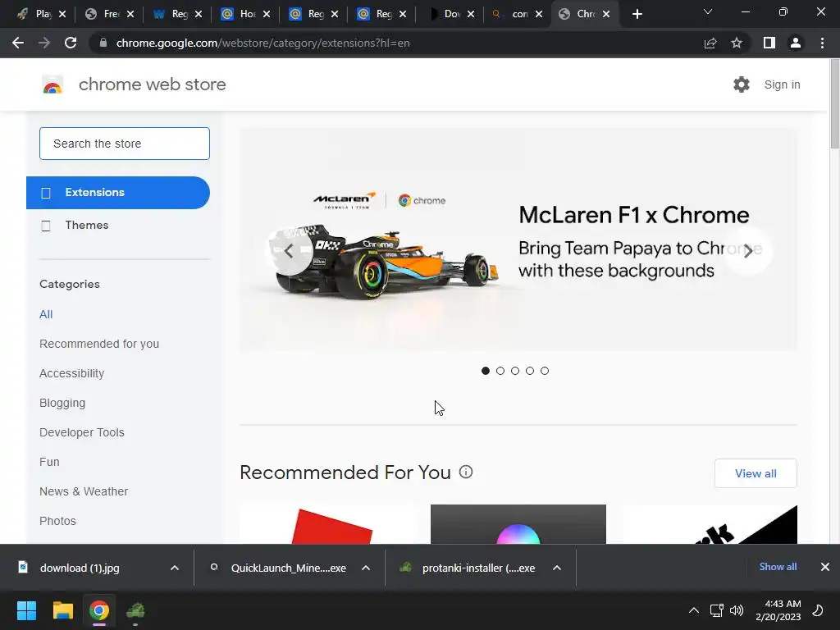Image resolution: width=840 pixels, height=630 pixels.
Task: Click the Chrome taskbar icon
Action: coord(99,610)
